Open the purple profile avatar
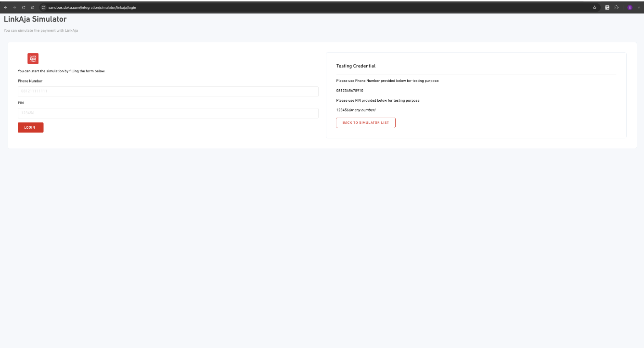The width and height of the screenshot is (644, 348). pyautogui.click(x=630, y=8)
